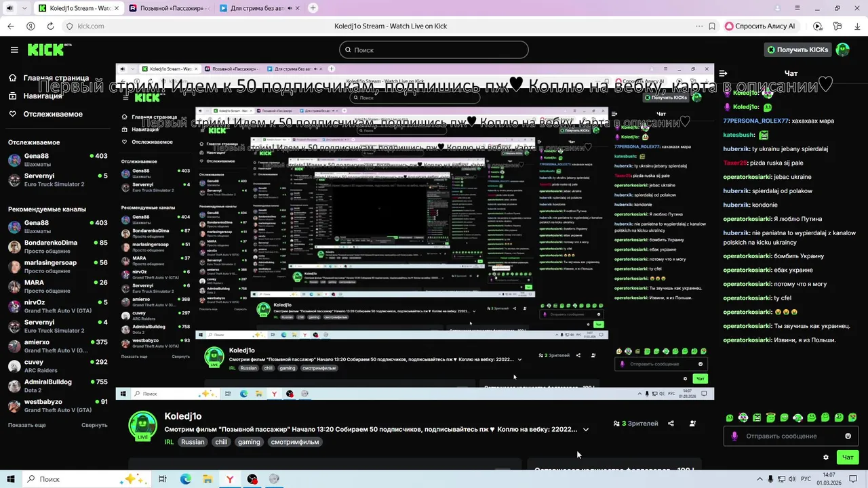Viewport: 868px width, 488px height.
Task: Open recommended channel amierxo
Action: pos(58,346)
